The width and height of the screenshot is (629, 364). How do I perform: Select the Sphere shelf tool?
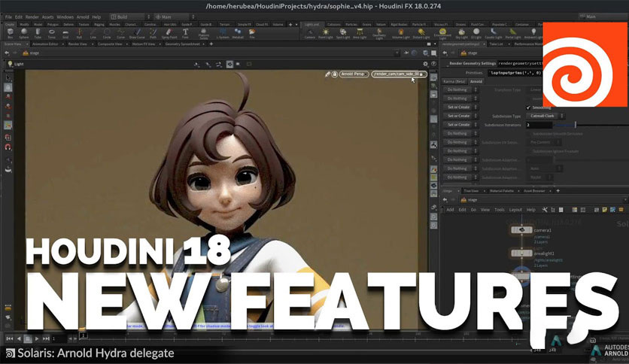(24, 33)
